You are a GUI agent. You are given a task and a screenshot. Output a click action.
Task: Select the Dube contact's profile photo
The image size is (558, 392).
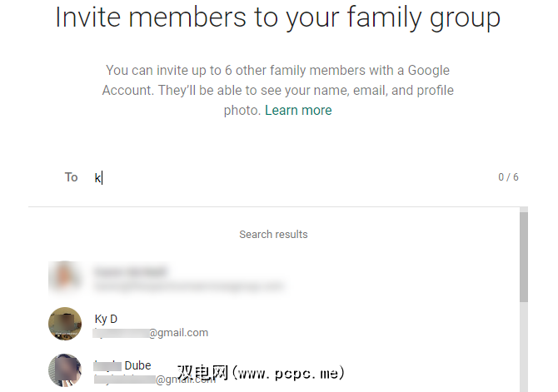tap(65, 371)
